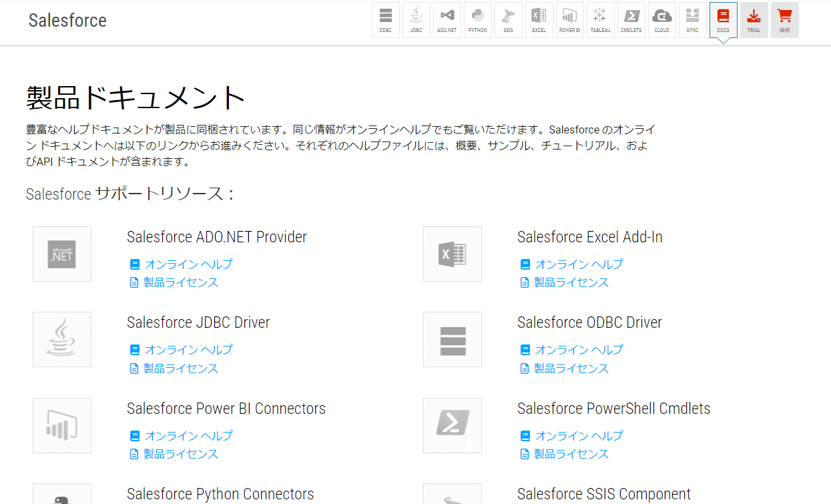Click the Excel Add-In thumbnail image

click(453, 254)
